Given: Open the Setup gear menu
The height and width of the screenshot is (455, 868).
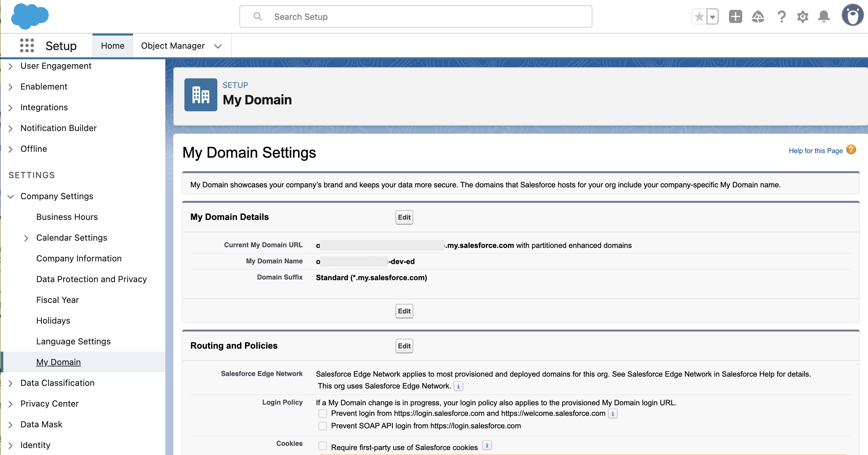Looking at the screenshot, I should point(802,16).
